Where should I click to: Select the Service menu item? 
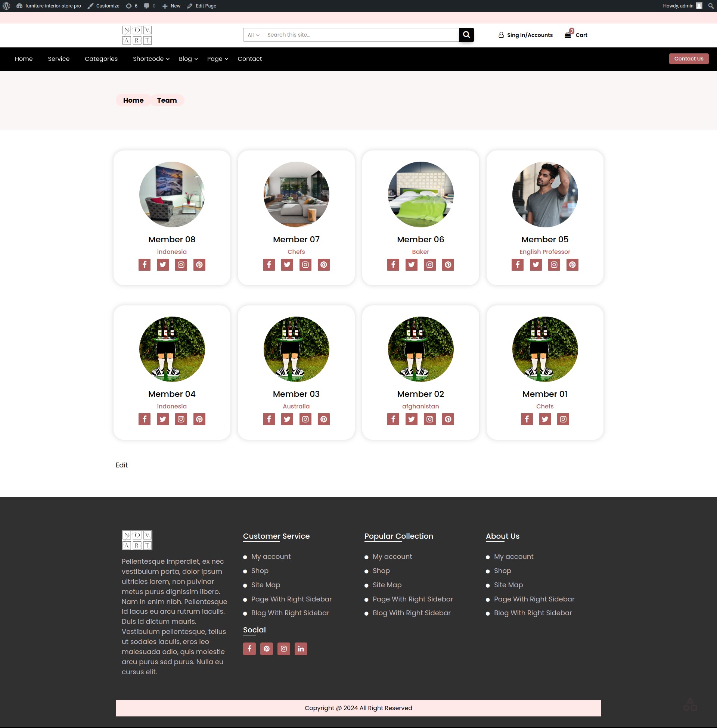pyautogui.click(x=58, y=59)
